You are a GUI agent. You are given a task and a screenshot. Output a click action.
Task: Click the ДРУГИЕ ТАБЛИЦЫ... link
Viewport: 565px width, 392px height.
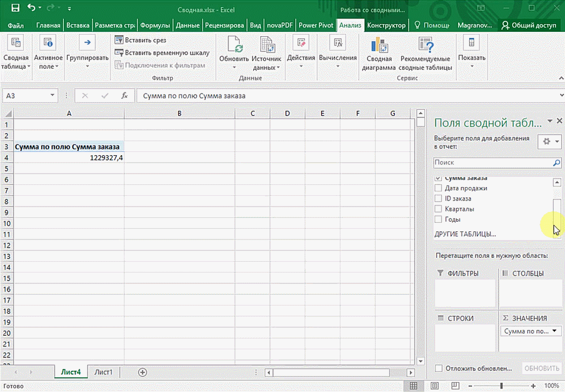(465, 234)
